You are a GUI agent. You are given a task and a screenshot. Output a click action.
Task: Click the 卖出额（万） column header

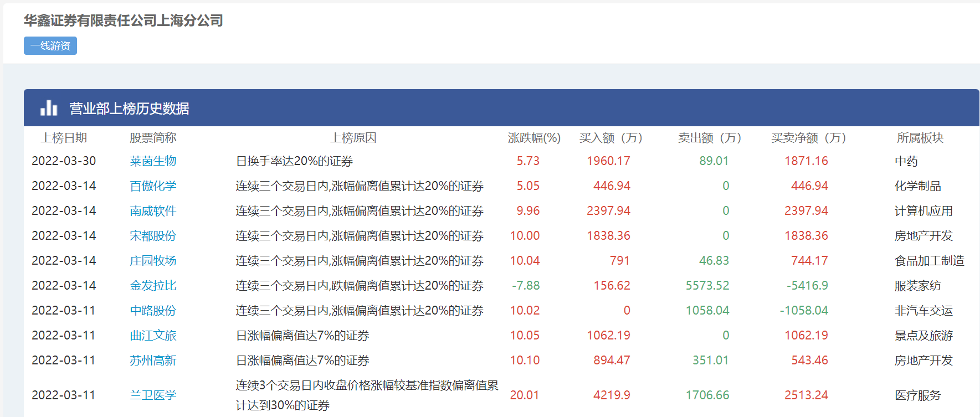[x=710, y=138]
